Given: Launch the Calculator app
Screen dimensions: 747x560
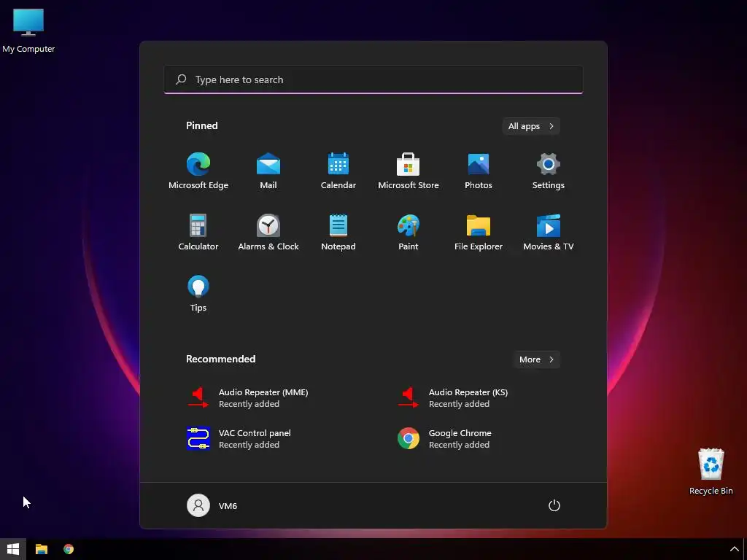Looking at the screenshot, I should 198,233.
